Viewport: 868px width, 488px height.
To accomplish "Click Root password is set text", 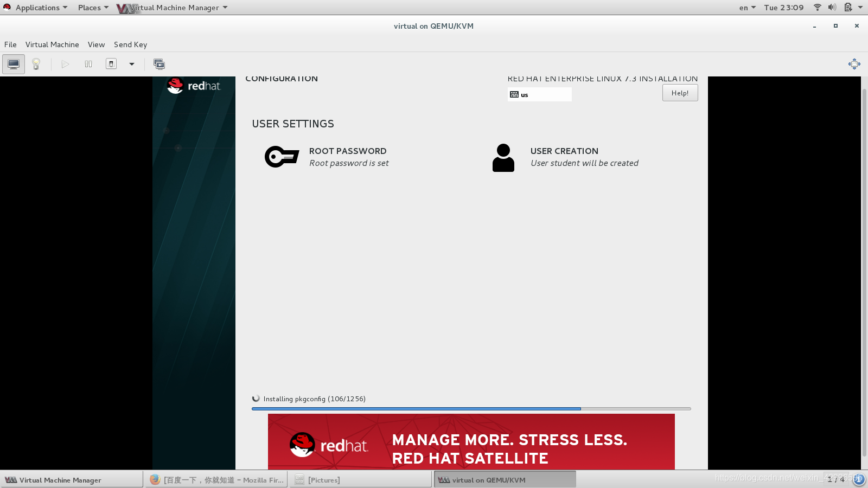I will click(x=349, y=163).
